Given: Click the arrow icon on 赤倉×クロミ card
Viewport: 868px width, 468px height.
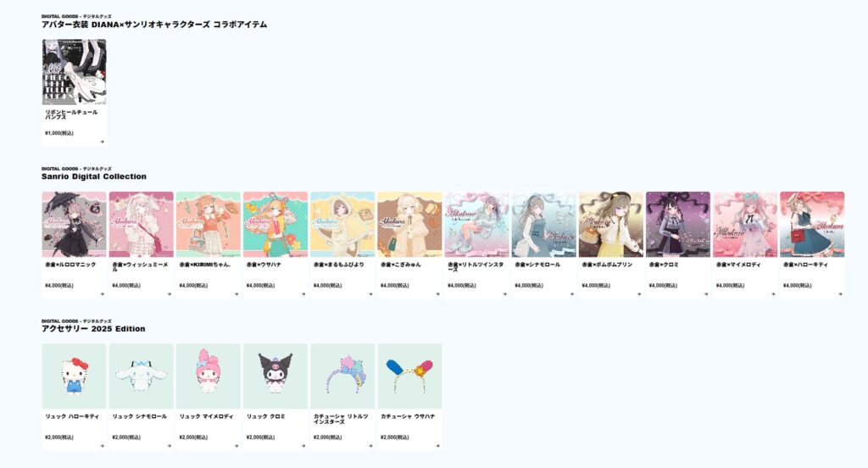Looking at the screenshot, I should pos(706,294).
